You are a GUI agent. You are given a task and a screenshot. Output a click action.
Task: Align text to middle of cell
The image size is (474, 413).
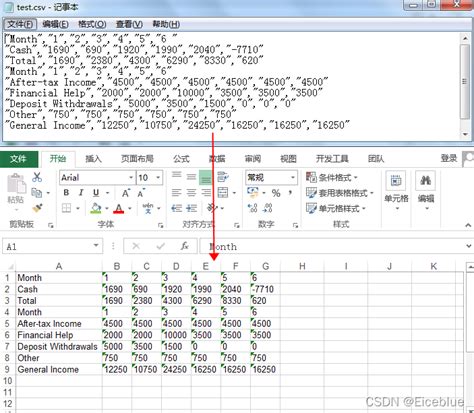[x=191, y=177]
